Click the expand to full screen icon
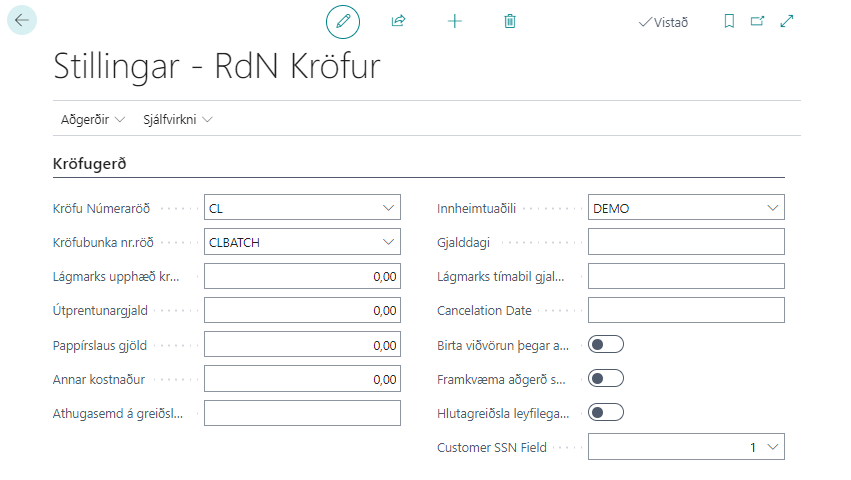The height and width of the screenshot is (480, 851). 786,21
